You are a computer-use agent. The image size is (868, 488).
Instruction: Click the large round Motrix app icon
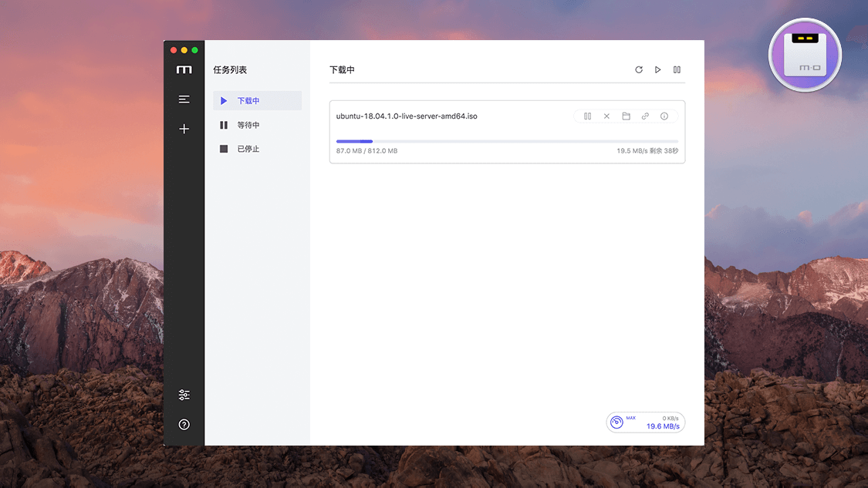(805, 56)
